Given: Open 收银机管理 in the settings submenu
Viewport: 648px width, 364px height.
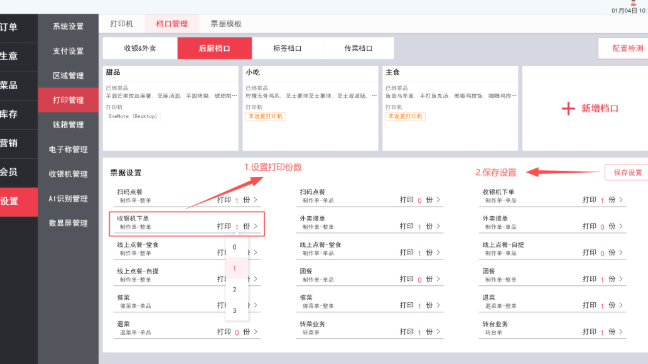Looking at the screenshot, I should [68, 174].
